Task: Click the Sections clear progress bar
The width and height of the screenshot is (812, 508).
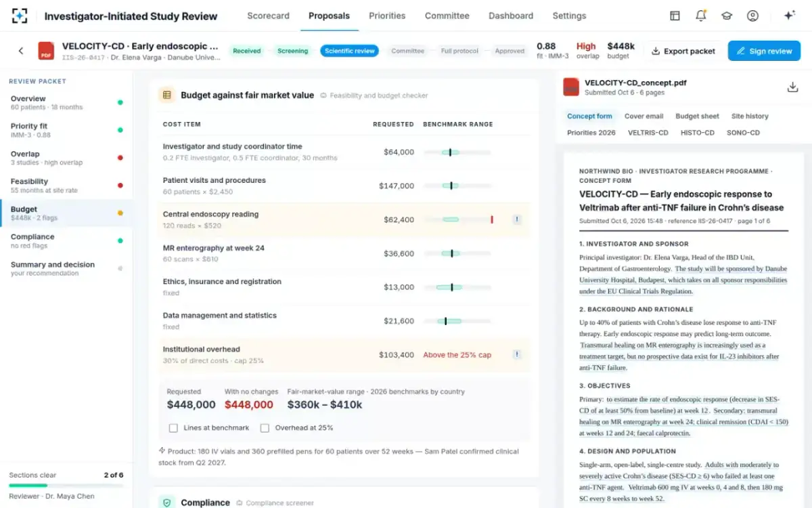Action: [66, 486]
